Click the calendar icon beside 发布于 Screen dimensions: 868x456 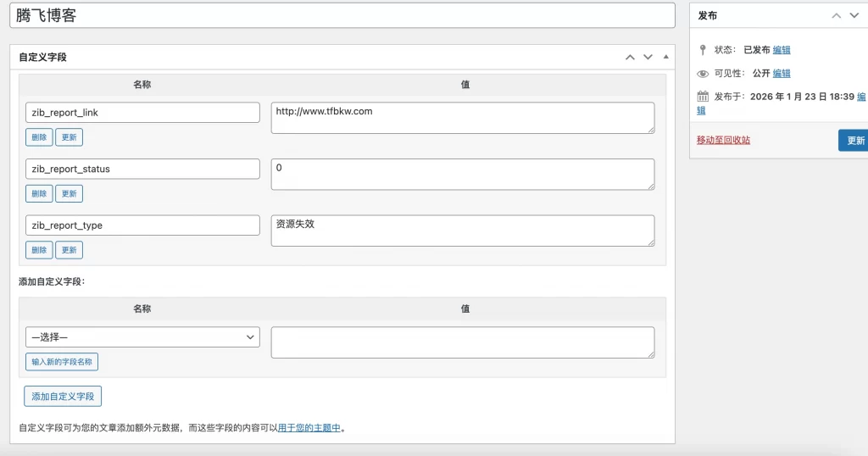703,97
